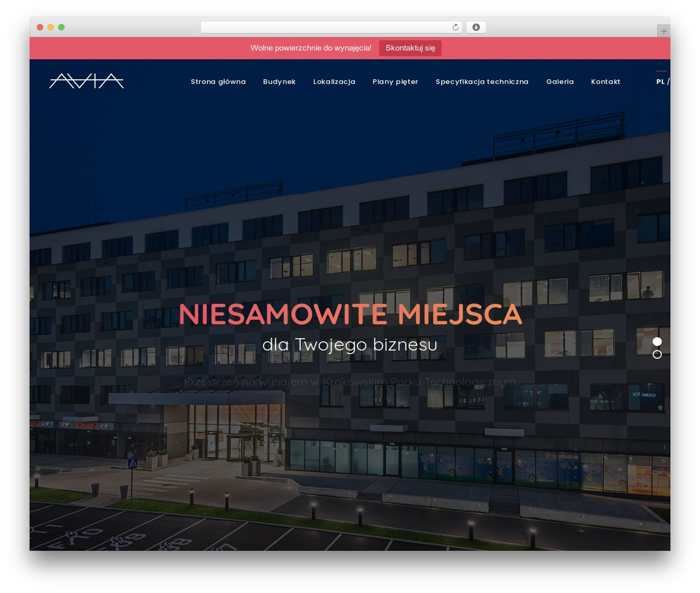Open Plany pięter in the navigation
The image size is (700, 593).
pyautogui.click(x=395, y=82)
